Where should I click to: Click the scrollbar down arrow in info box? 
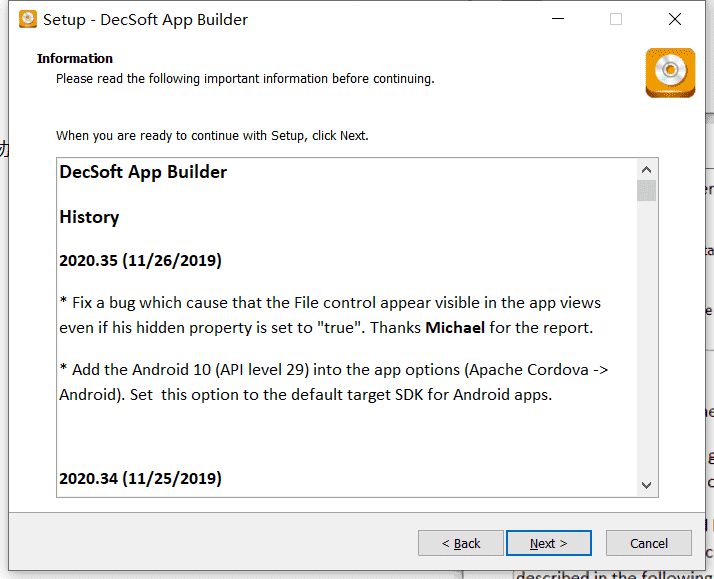click(646, 485)
